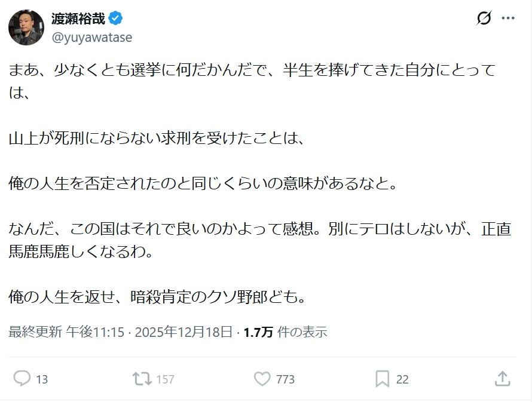Open the repost arrows menu

coord(141,379)
